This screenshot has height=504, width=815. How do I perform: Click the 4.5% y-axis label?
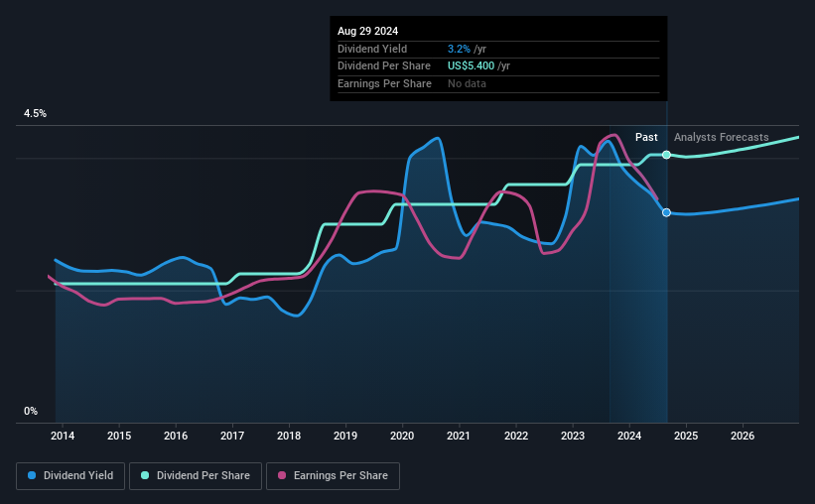[x=36, y=114]
